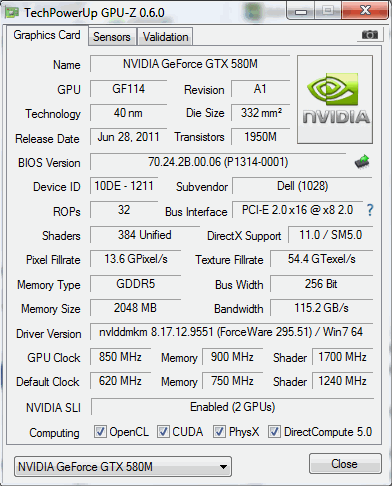The image size is (392, 486).
Task: Select the Graphics Card tab
Action: pos(47,35)
